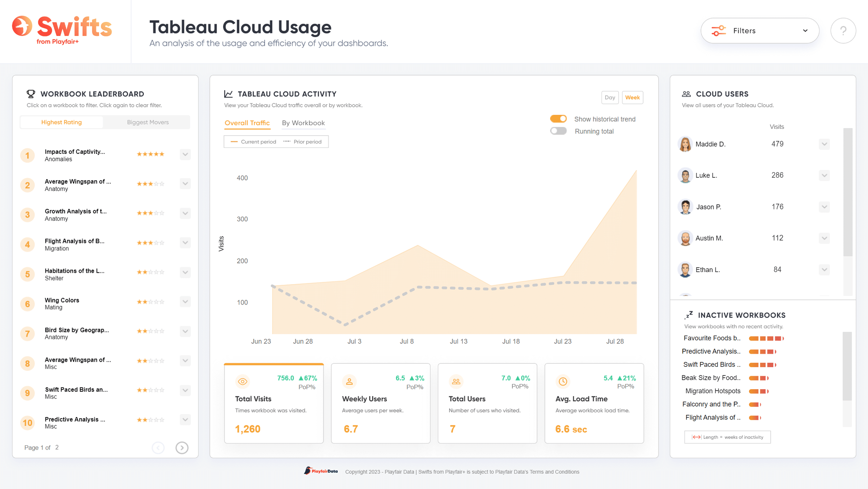Viewport: 868px width, 489px height.
Task: Click the rank 5 badge in leaderboard
Action: coord(27,274)
